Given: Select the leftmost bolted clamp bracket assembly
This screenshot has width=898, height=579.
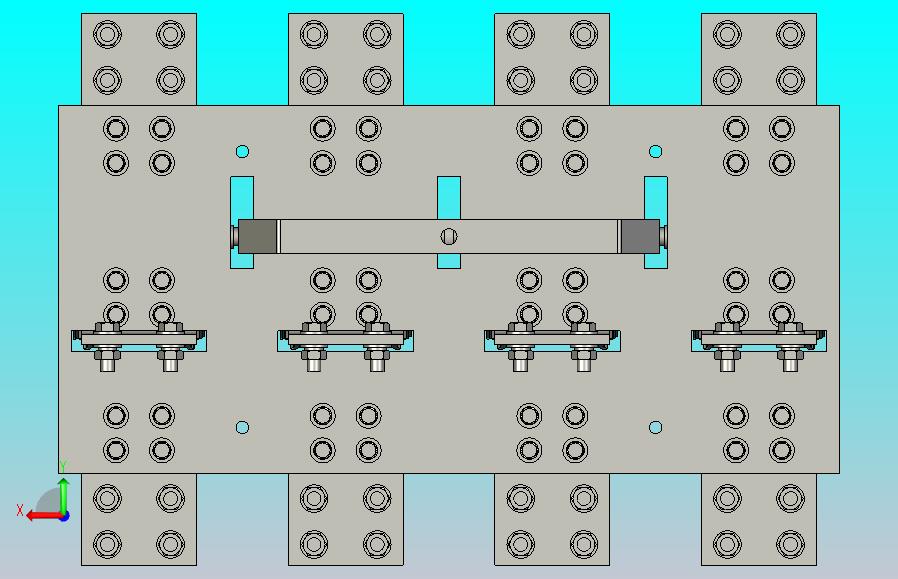Looking at the screenshot, I should (139, 345).
